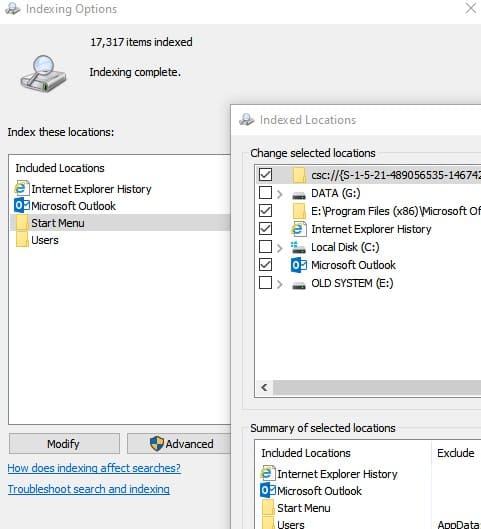Uncheck the E:\Program Files (x86) checkbox
481x529 pixels.
coord(265,211)
